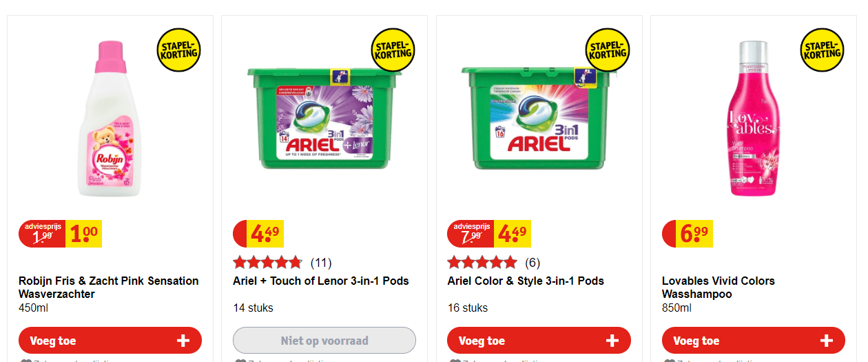Click the Stapelkorting badge on Lovables shampoo
The width and height of the screenshot is (868, 362).
pos(823,50)
